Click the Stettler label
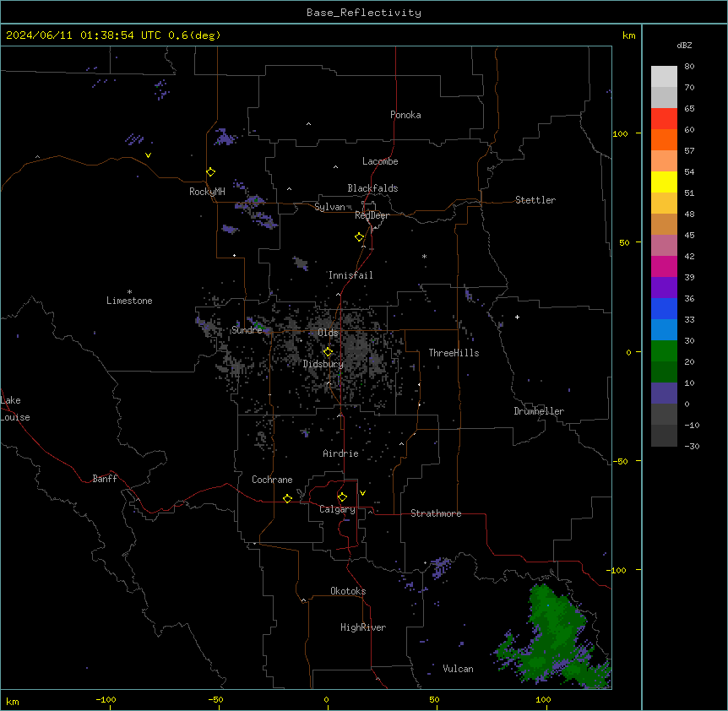Image resolution: width=728 pixels, height=711 pixels. point(535,200)
